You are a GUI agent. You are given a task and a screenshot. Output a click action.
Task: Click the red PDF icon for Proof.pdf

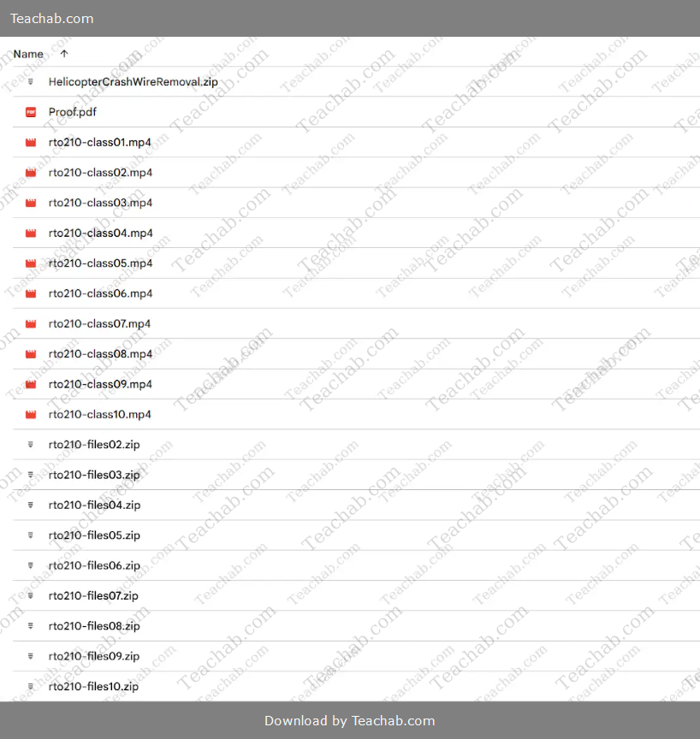(31, 112)
